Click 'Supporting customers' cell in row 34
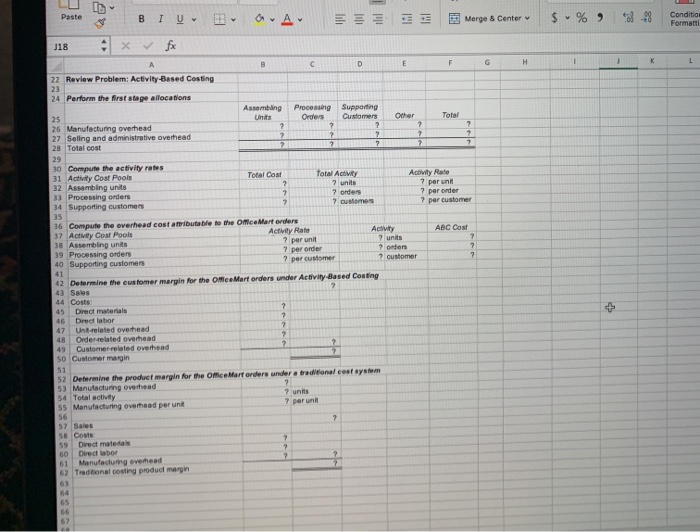This screenshot has height=532, width=700. click(x=106, y=207)
